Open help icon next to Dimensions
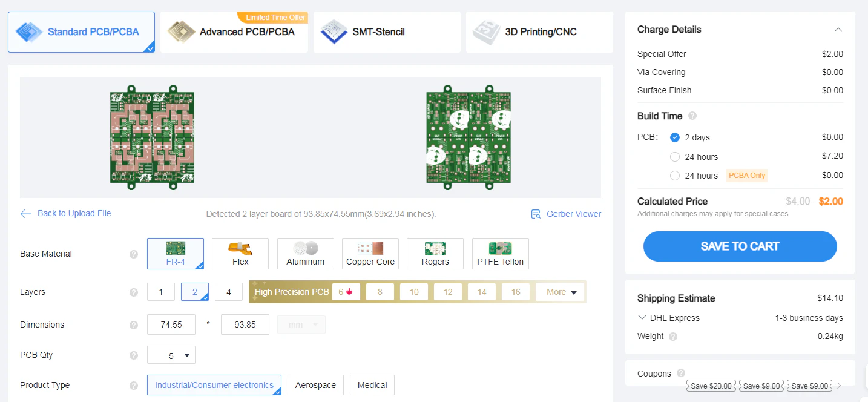868x402 pixels. (x=134, y=325)
